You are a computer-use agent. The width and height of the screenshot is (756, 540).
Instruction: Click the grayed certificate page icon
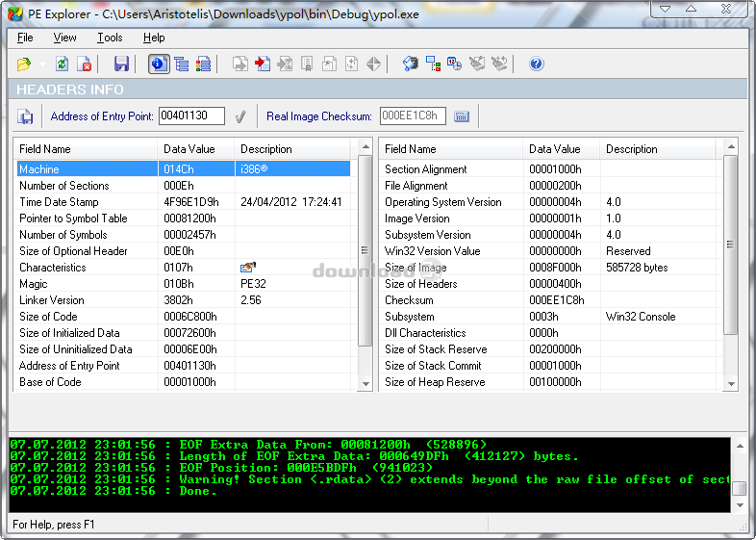[307, 64]
